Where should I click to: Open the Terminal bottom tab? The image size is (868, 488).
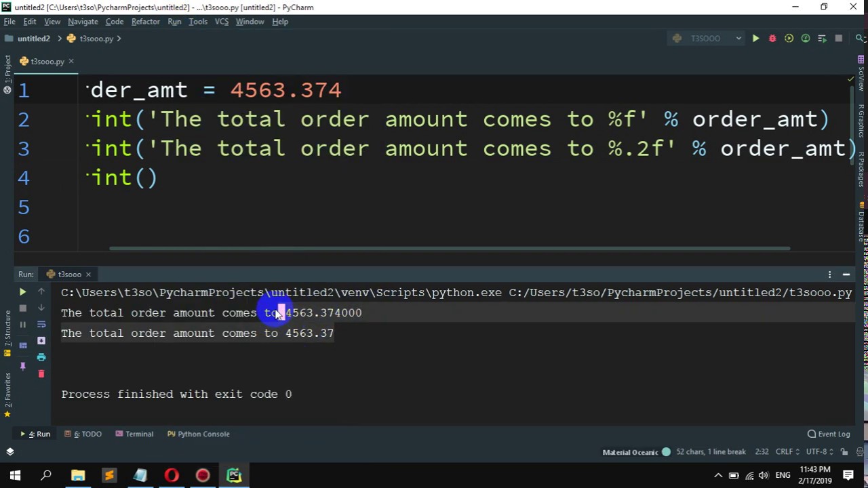point(134,434)
